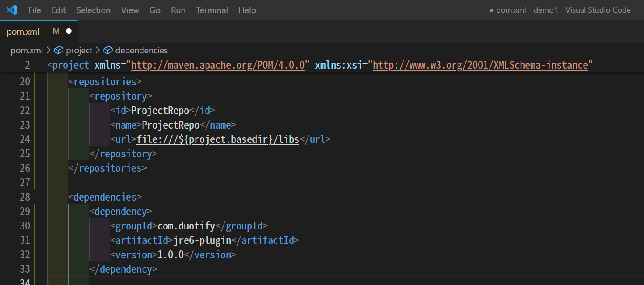The width and height of the screenshot is (644, 285).
Task: Click the closing dependency tag on line 33
Action: pos(123,269)
